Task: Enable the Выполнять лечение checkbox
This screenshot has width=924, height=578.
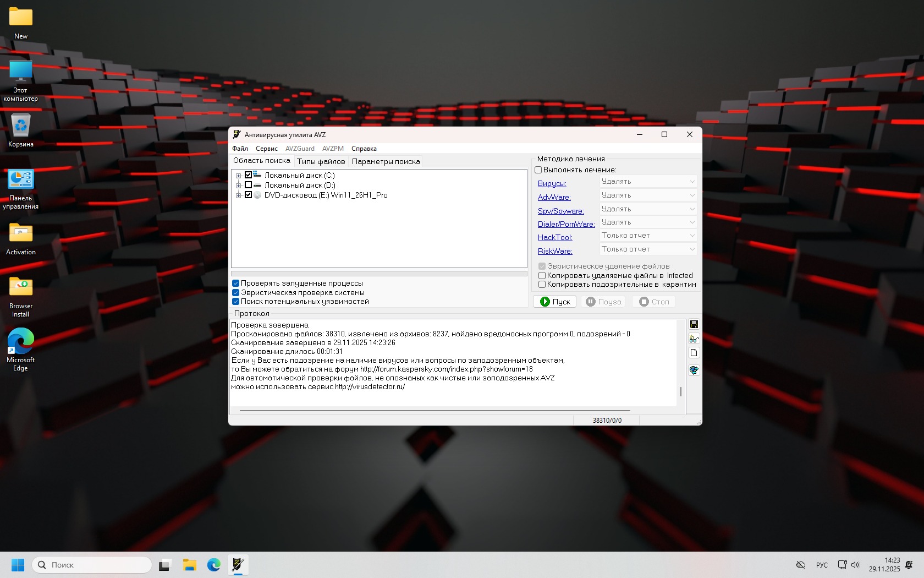Action: [538, 170]
